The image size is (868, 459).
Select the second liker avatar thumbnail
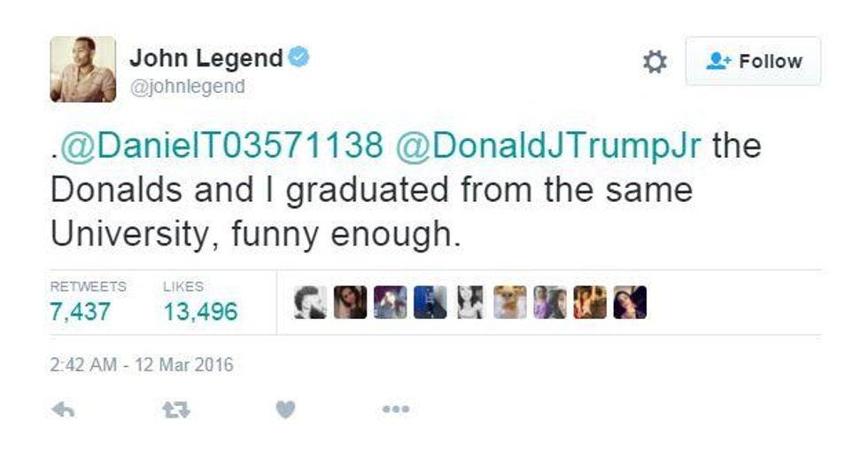pos(351,302)
